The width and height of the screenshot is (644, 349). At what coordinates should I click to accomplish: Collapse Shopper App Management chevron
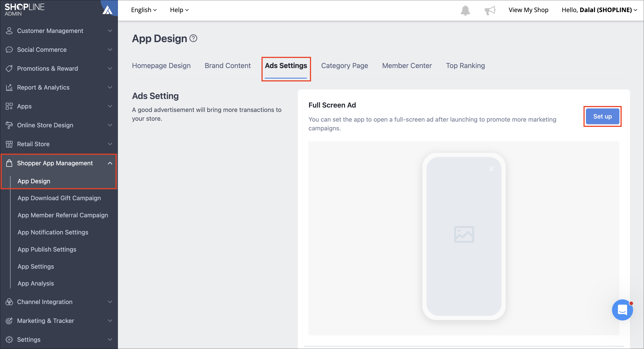(x=110, y=163)
